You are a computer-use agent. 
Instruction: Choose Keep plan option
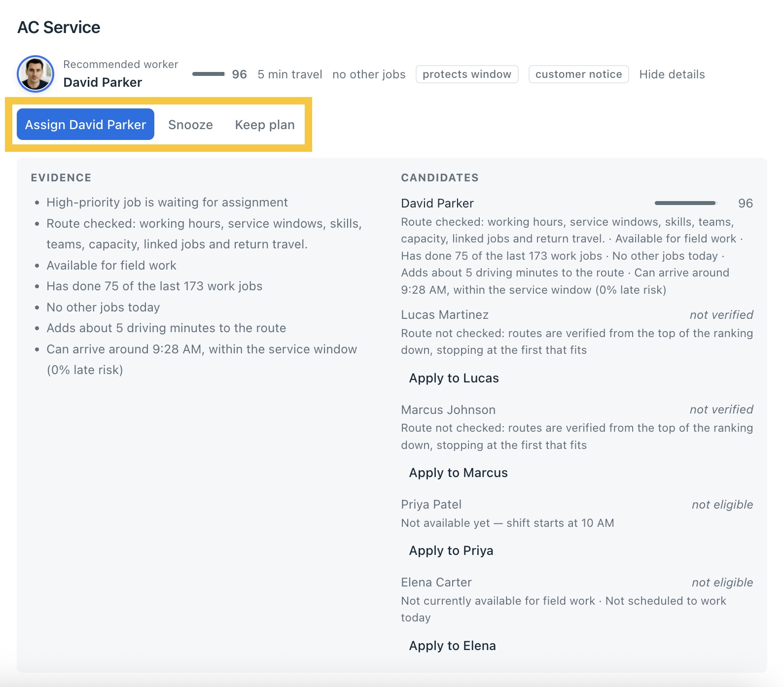point(265,124)
